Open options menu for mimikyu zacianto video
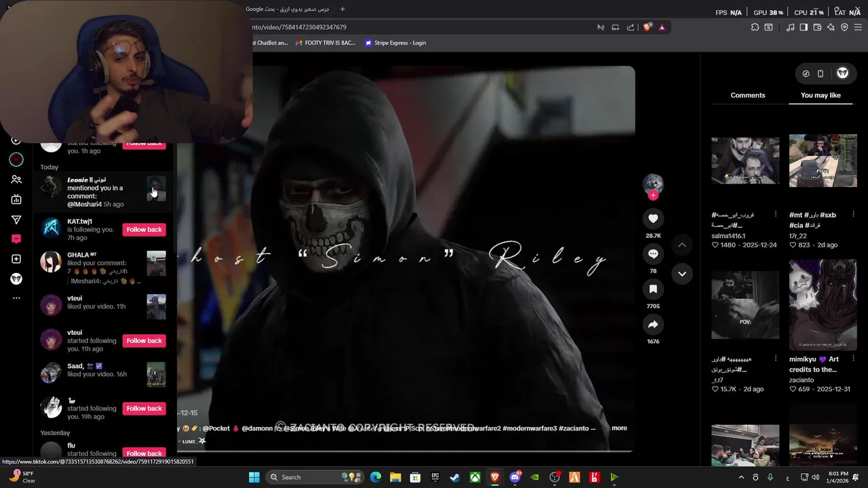Screen dimensions: 868x488 click(853, 359)
